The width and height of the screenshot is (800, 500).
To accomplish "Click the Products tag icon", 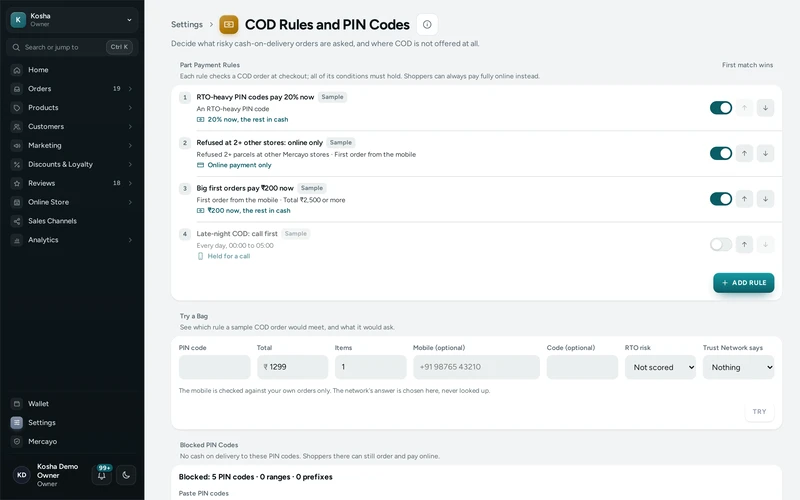I will [x=17, y=108].
